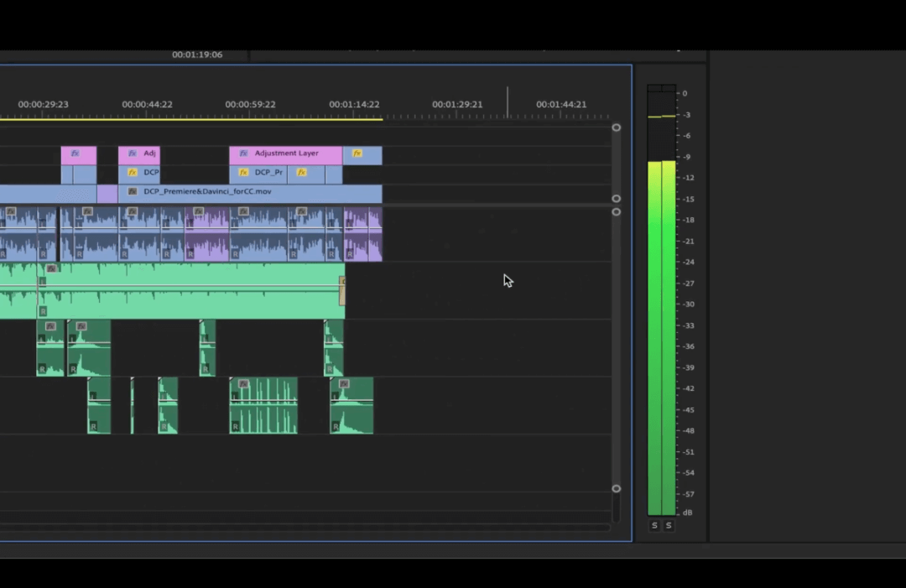Click the horizontal scrollbar at the timeline bottom

310,528
